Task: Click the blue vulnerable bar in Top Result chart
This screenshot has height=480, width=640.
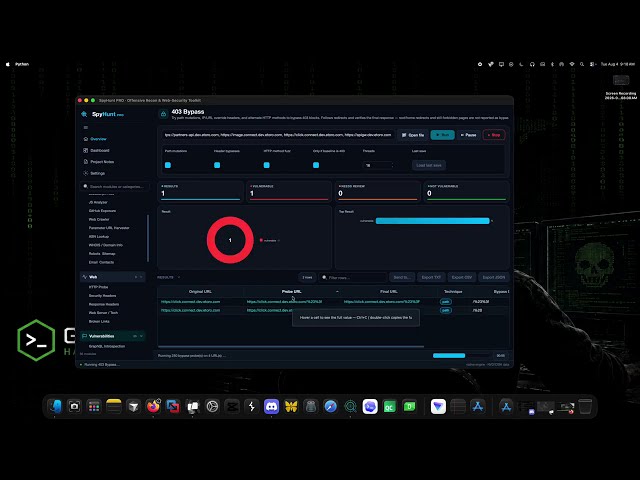Action: (432, 221)
